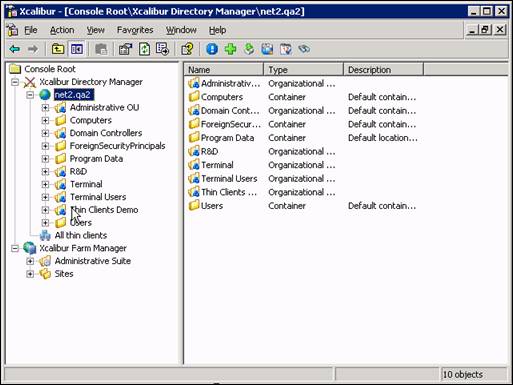Expand Domain Controllers node in tree
The height and width of the screenshot is (385, 513).
click(45, 133)
